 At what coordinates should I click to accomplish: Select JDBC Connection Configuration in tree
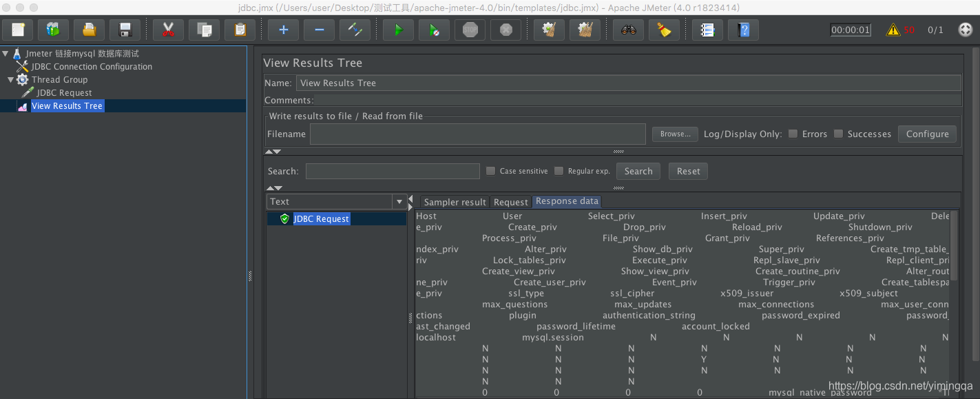point(92,67)
